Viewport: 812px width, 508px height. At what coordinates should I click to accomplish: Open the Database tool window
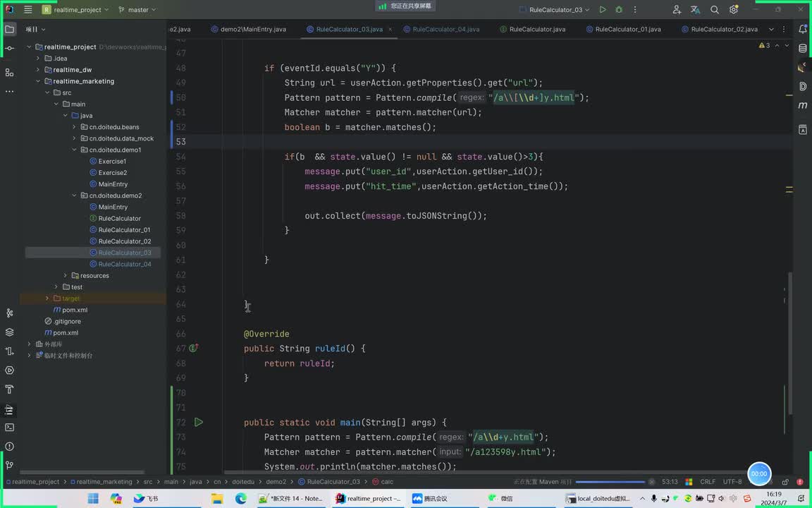(x=803, y=49)
